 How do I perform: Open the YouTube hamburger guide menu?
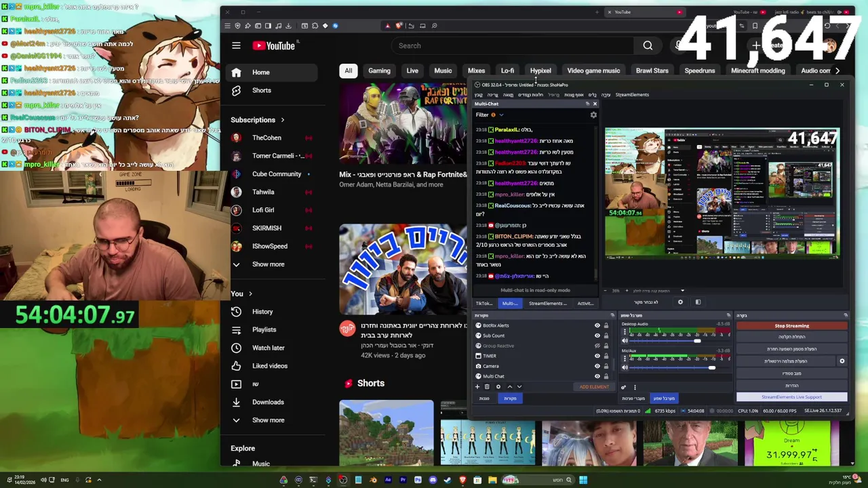click(x=236, y=45)
